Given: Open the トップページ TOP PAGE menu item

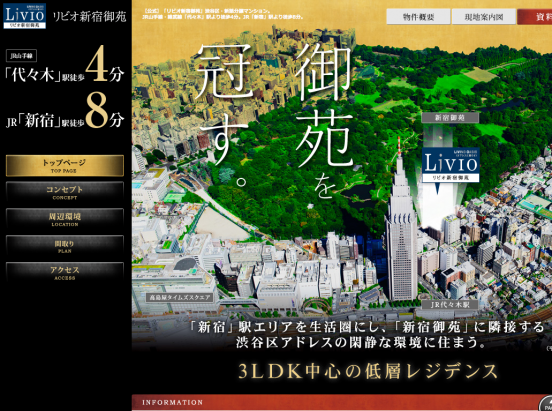Looking at the screenshot, I should (x=65, y=166).
